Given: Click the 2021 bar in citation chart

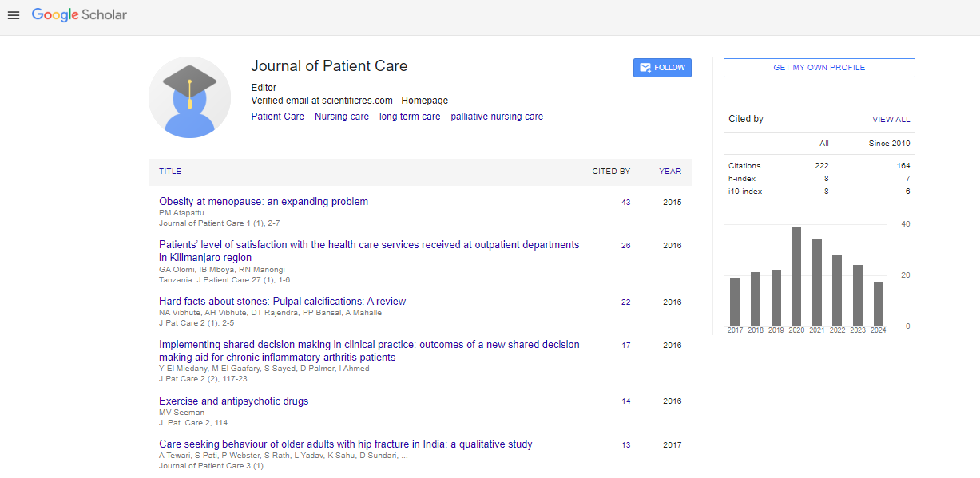Looking at the screenshot, I should tap(817, 282).
